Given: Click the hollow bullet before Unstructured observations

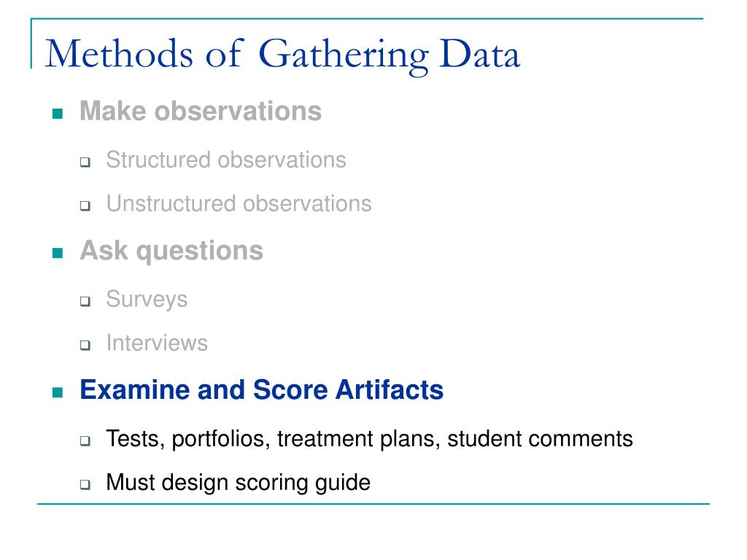Looking at the screenshot, I should pyautogui.click(x=85, y=206).
